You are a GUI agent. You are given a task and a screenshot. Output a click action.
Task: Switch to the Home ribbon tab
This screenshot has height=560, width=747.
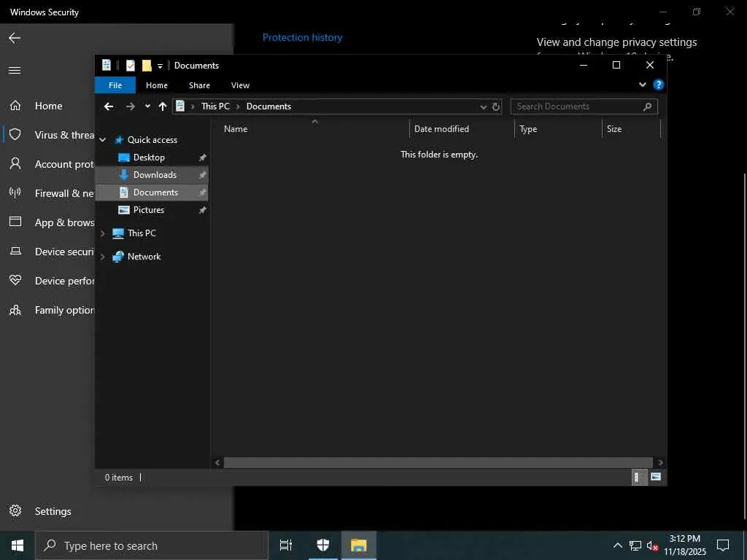pyautogui.click(x=157, y=85)
